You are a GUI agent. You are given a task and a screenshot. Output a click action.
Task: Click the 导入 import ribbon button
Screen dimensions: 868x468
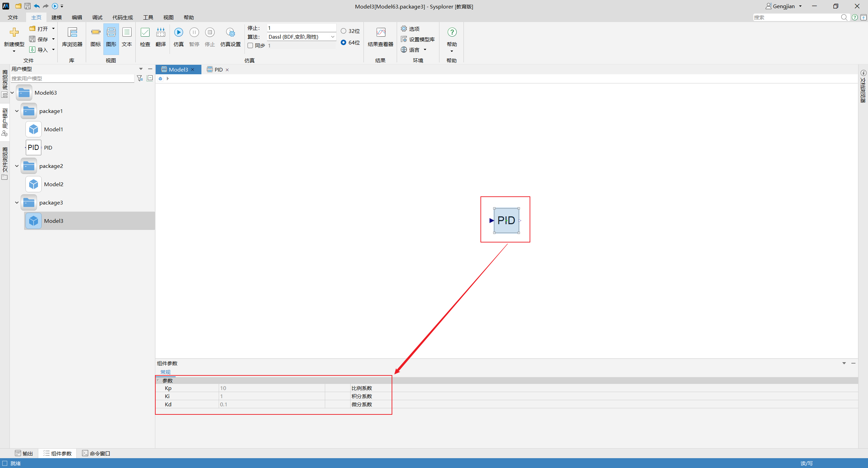pyautogui.click(x=39, y=50)
